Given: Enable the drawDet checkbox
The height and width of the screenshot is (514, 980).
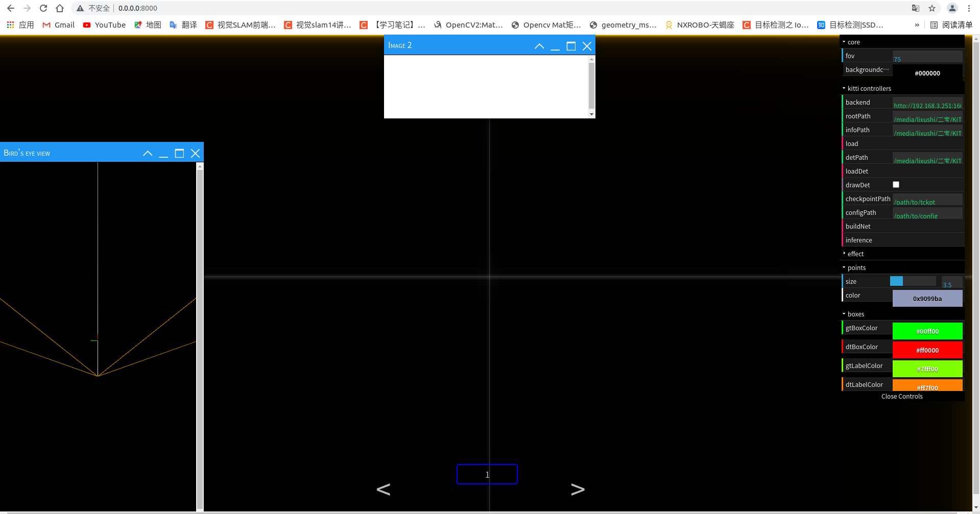Looking at the screenshot, I should coord(896,184).
